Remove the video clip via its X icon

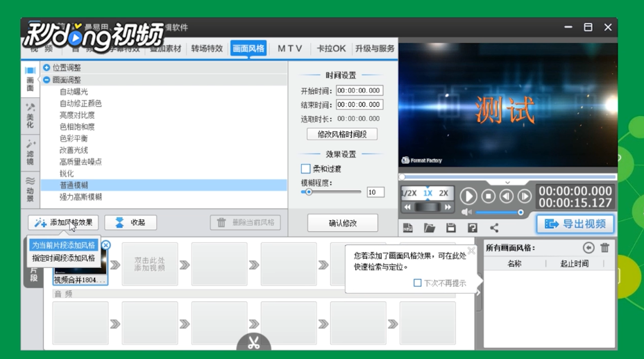(x=106, y=245)
